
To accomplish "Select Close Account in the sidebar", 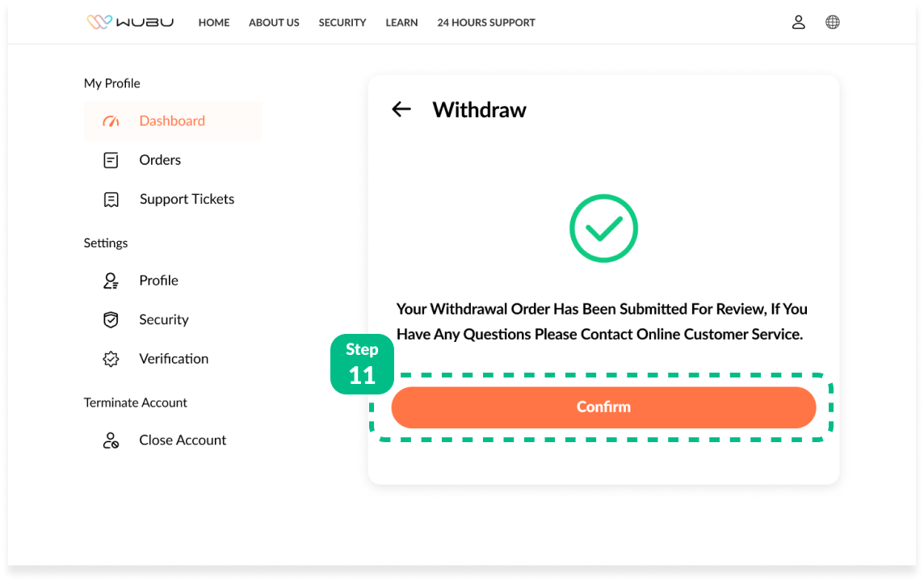I will 183,440.
